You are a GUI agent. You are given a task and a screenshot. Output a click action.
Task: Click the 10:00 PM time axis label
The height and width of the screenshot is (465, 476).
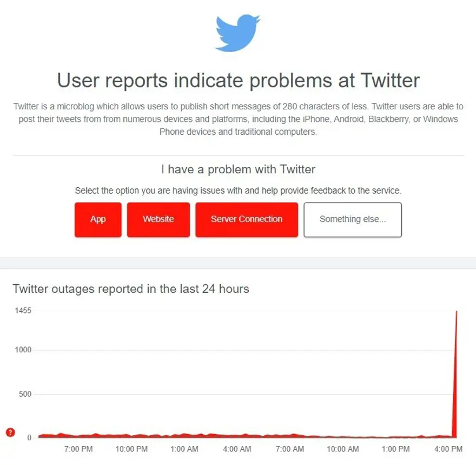pyautogui.click(x=131, y=449)
